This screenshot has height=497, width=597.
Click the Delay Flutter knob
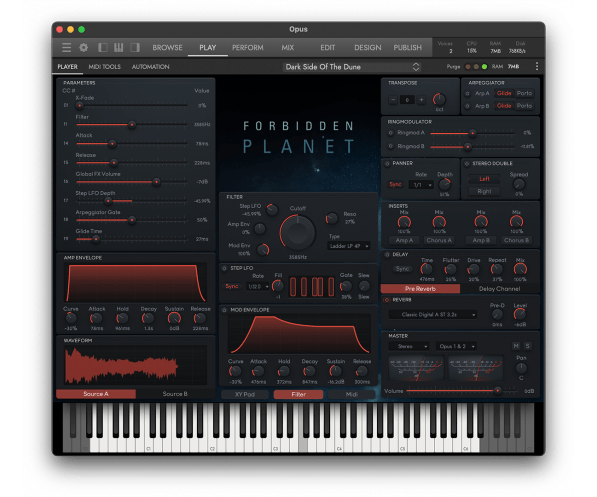point(450,270)
